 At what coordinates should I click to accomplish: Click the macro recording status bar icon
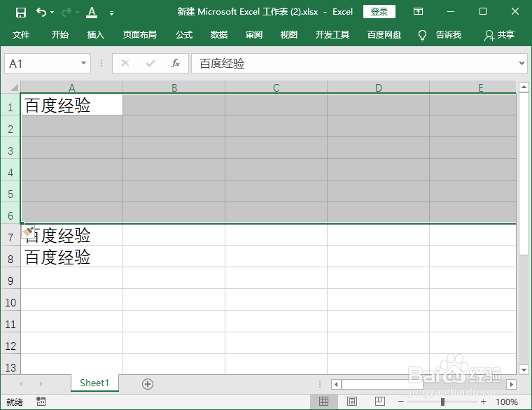point(41,402)
